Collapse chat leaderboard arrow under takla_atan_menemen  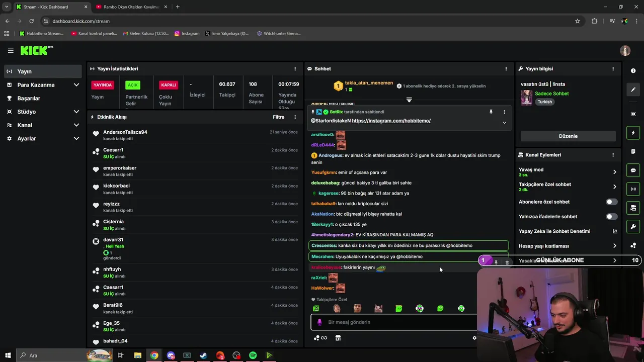point(409,100)
